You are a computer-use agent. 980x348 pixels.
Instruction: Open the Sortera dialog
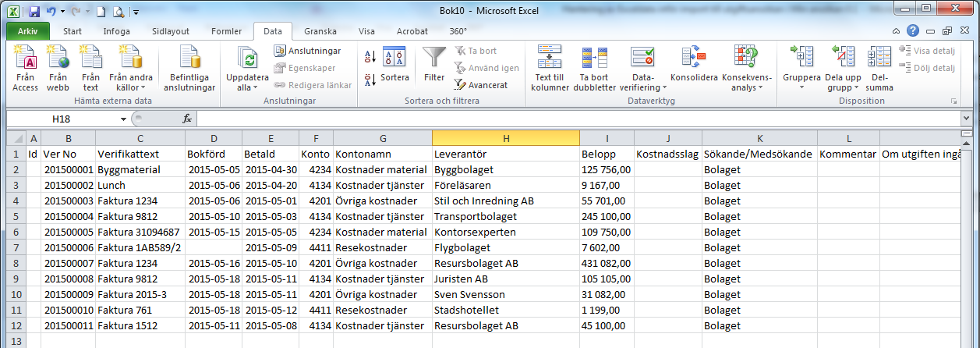click(x=395, y=64)
